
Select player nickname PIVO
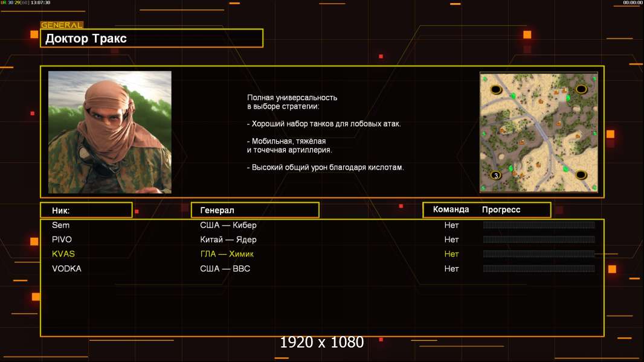tap(62, 240)
